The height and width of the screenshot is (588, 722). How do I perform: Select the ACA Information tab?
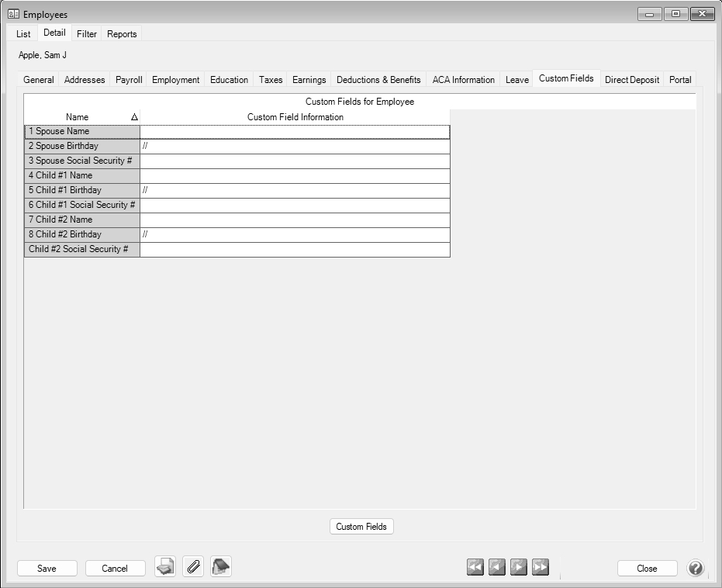click(464, 80)
